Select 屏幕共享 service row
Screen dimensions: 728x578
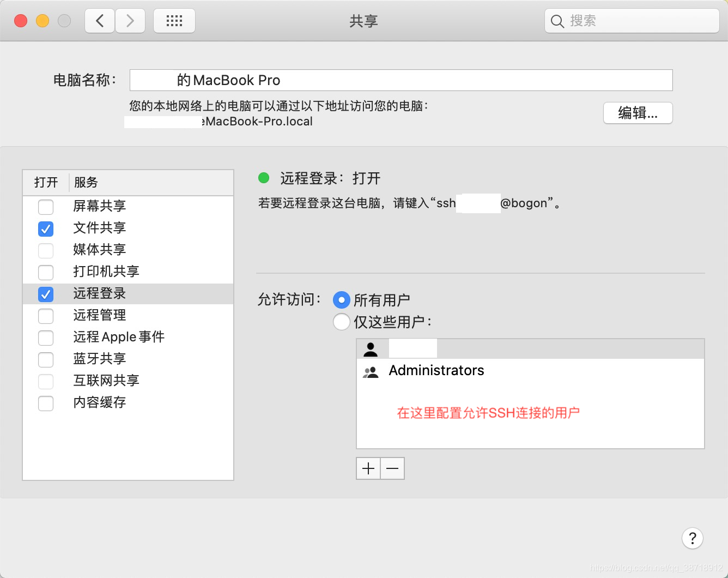click(128, 206)
